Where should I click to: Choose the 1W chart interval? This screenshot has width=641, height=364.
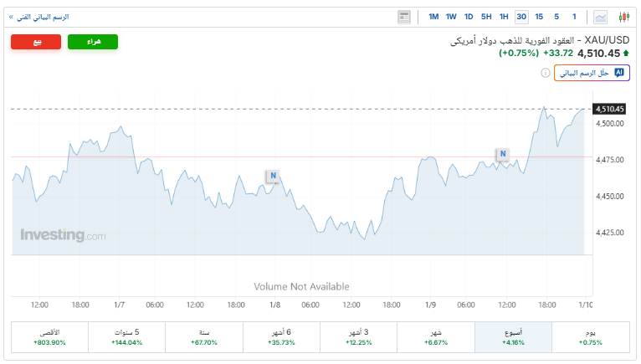coord(451,17)
